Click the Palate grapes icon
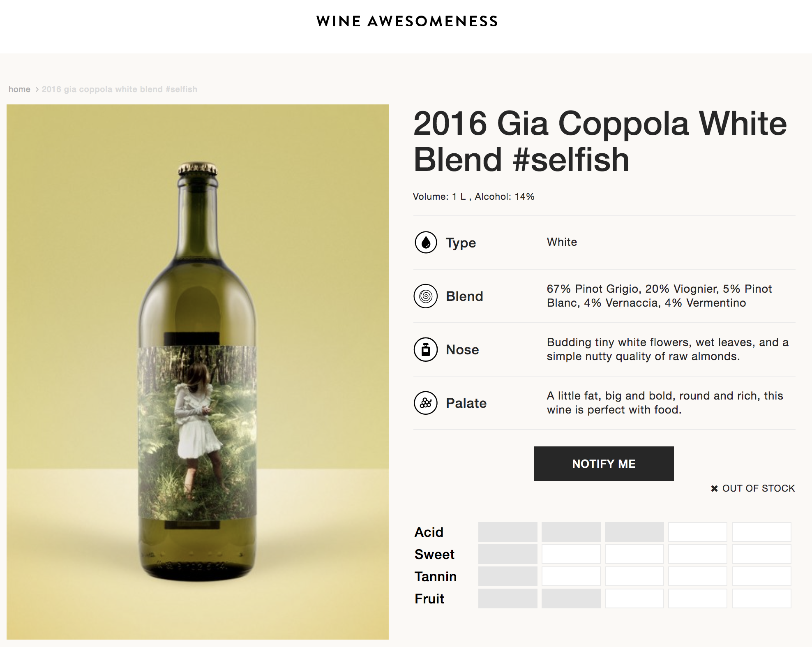 tap(426, 403)
